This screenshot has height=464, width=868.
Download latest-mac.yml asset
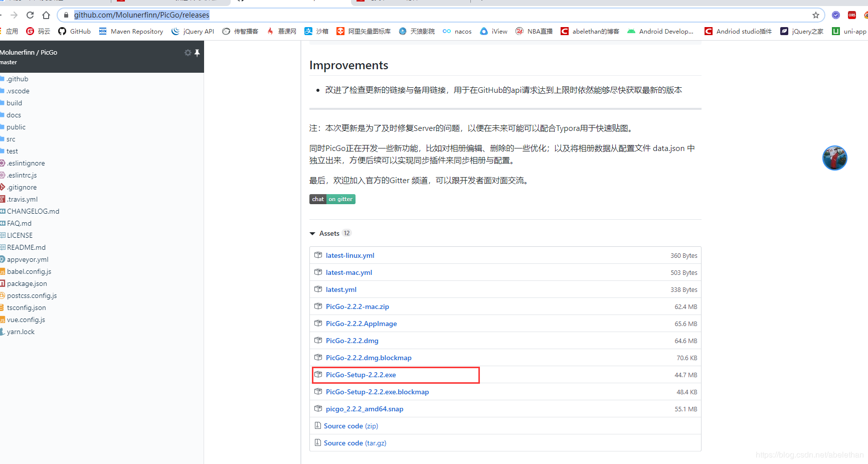pyautogui.click(x=349, y=272)
